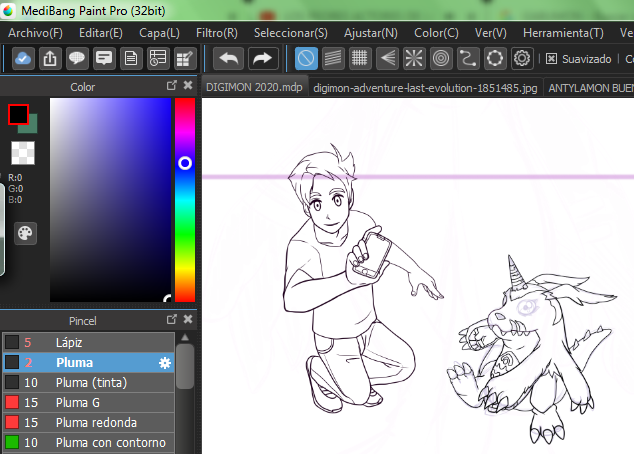Enable curve snap guide

[x=468, y=59]
